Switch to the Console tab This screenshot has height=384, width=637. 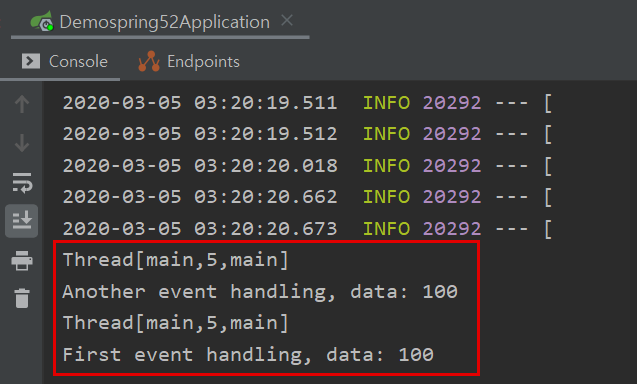65,62
